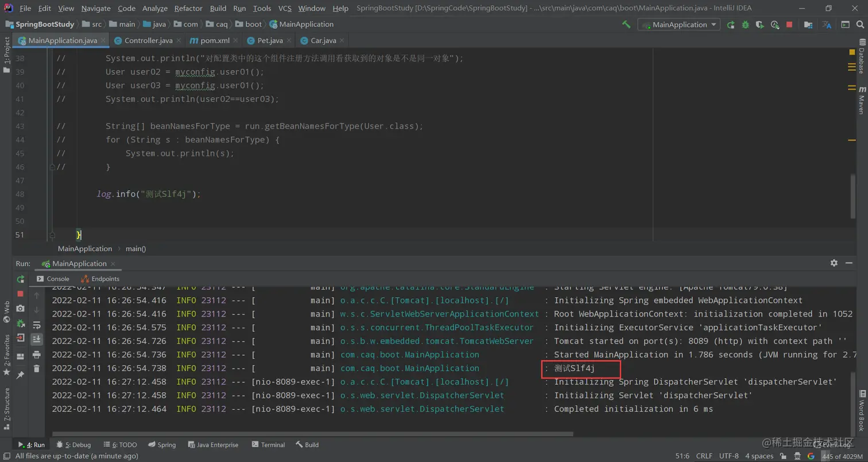Close the MainApplication.java editor tab
Image resolution: width=868 pixels, height=462 pixels.
104,40
